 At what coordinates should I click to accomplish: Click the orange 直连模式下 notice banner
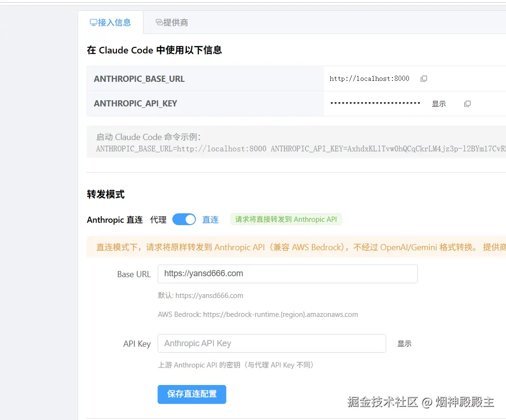click(296, 247)
